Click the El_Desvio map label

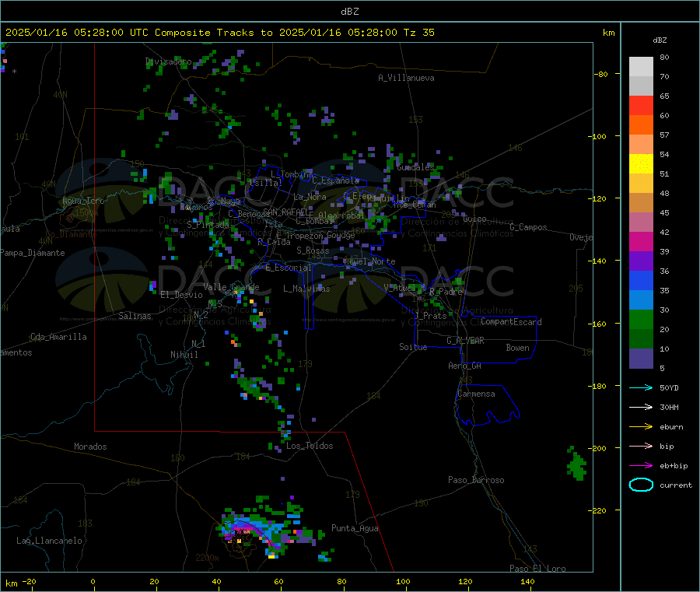(181, 295)
